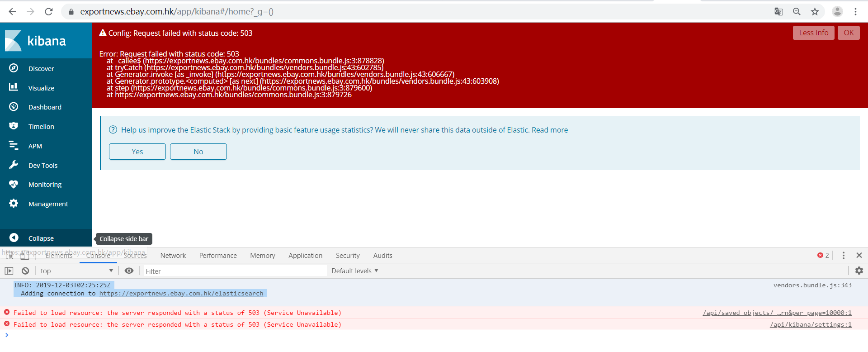Open APM list icon

(x=14, y=146)
